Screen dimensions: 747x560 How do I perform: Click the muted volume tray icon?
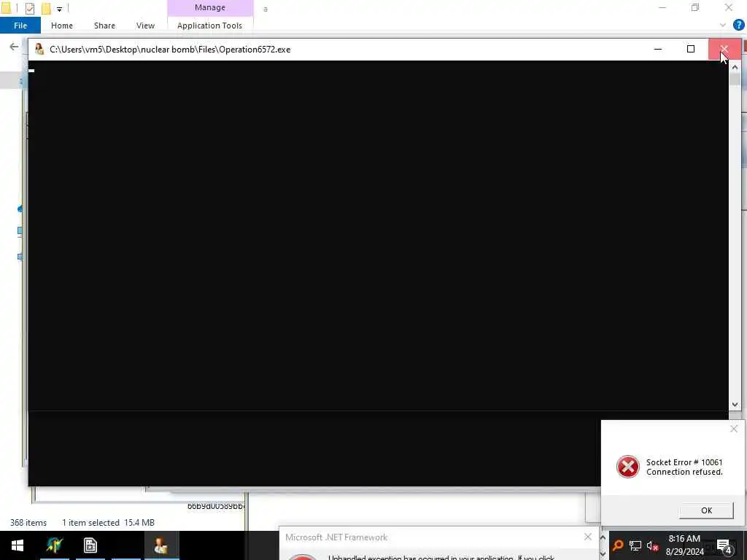[652, 545]
